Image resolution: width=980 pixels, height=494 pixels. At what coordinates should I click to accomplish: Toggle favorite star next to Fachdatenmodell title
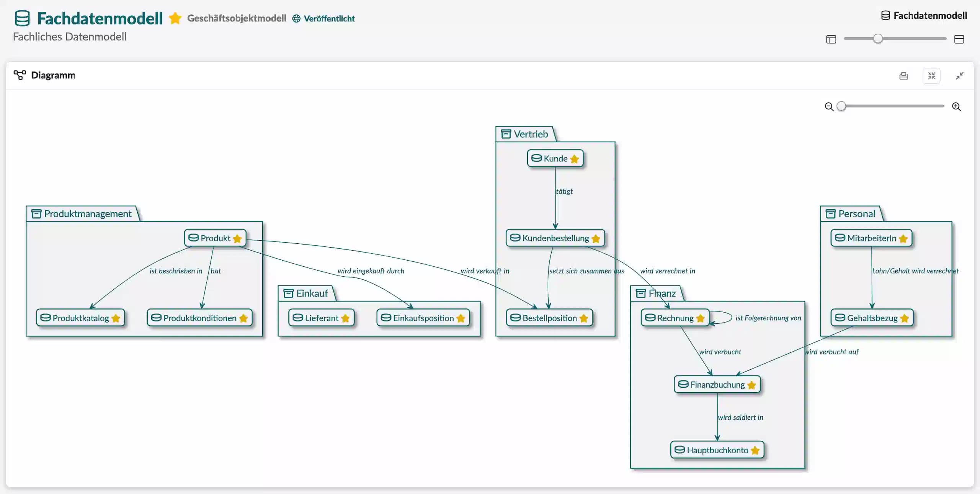click(175, 18)
